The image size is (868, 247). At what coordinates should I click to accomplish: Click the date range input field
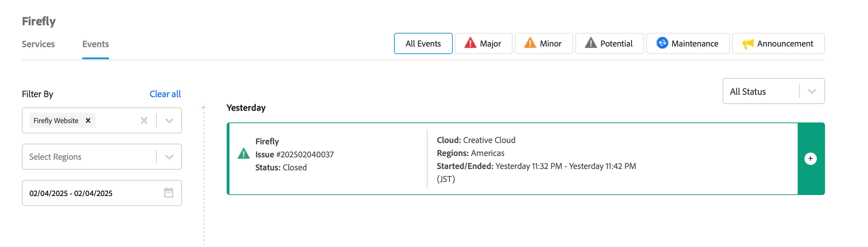pos(102,193)
